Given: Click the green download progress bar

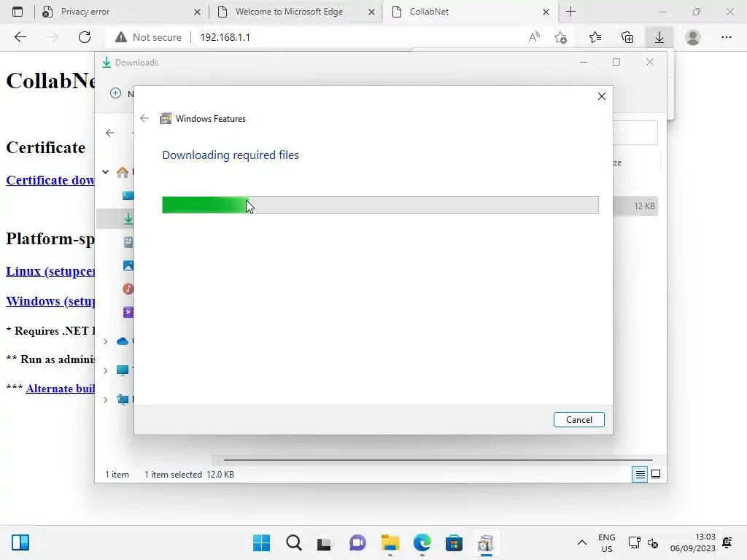Looking at the screenshot, I should [x=380, y=205].
